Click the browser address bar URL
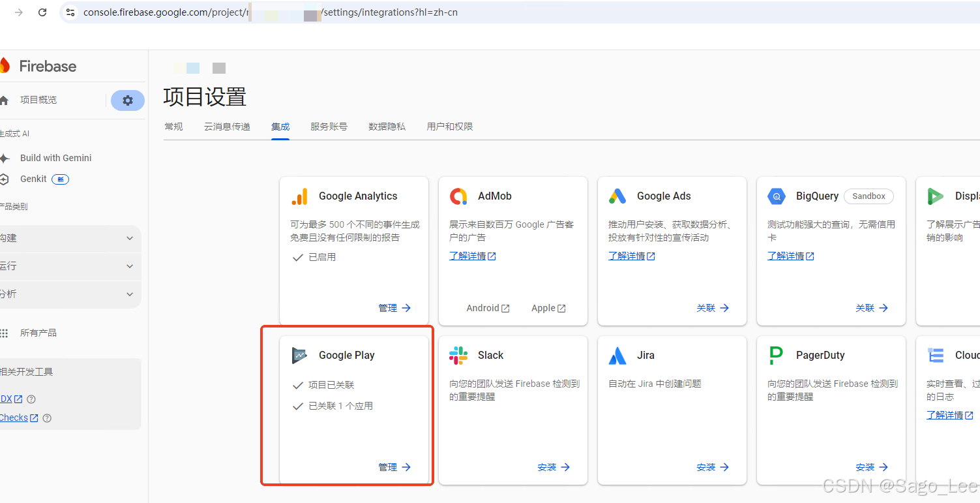The image size is (980, 503). point(271,12)
